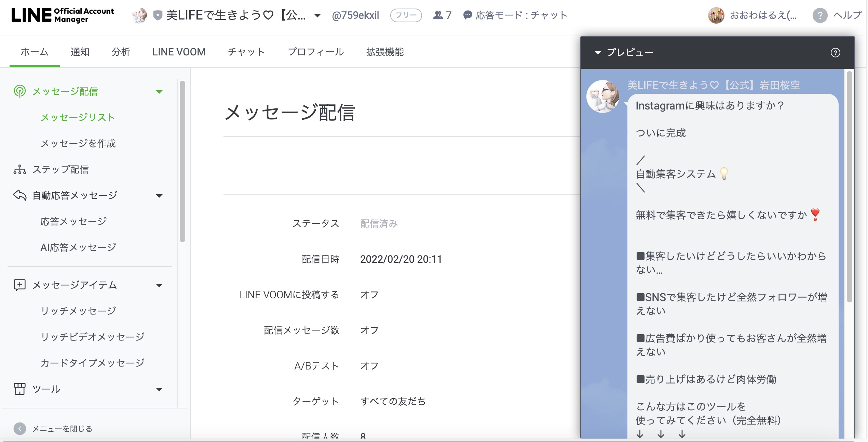This screenshot has width=868, height=442.
Task: Select メッセージリスト in sidebar
Action: click(x=78, y=117)
